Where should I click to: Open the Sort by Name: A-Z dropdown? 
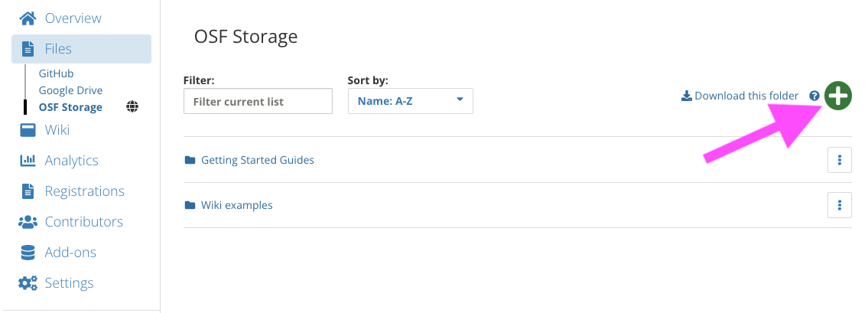click(410, 101)
